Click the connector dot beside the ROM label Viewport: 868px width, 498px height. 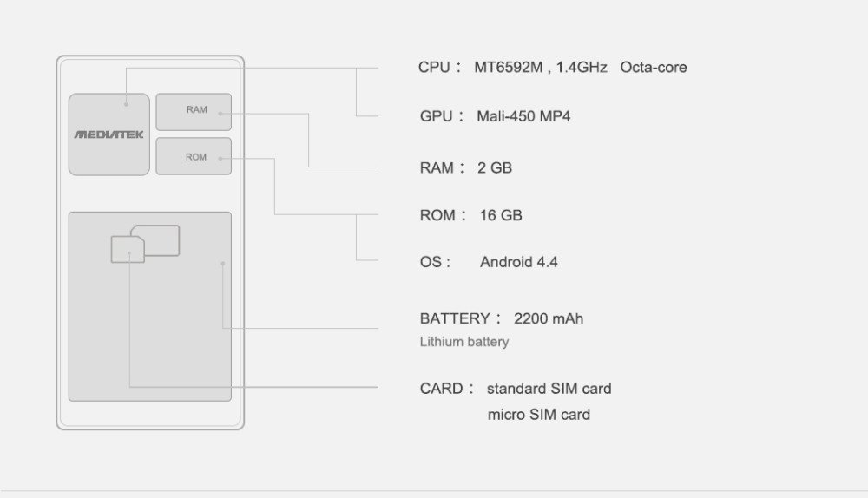click(x=221, y=158)
